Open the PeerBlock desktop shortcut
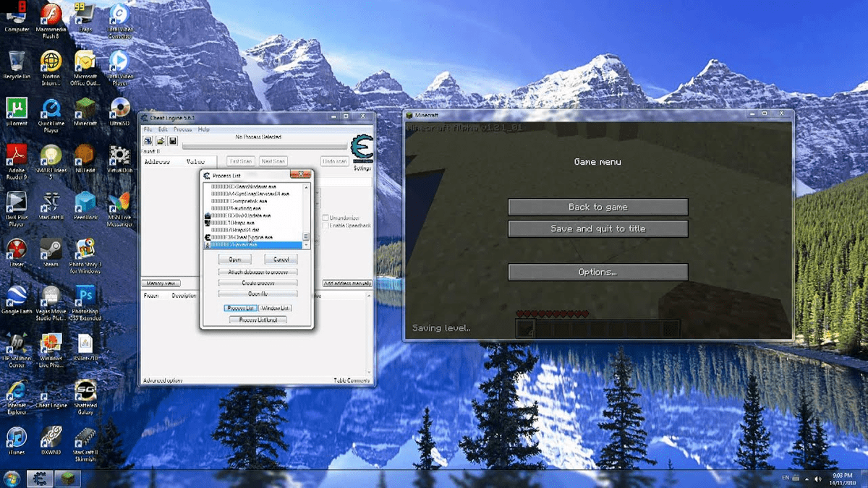Viewport: 868px width, 488px height. point(85,206)
